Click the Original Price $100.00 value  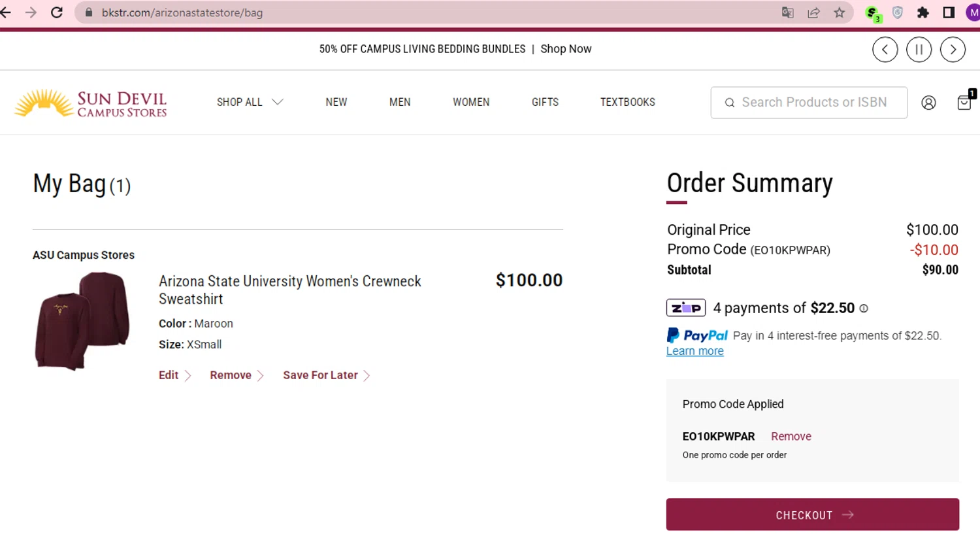coord(932,229)
